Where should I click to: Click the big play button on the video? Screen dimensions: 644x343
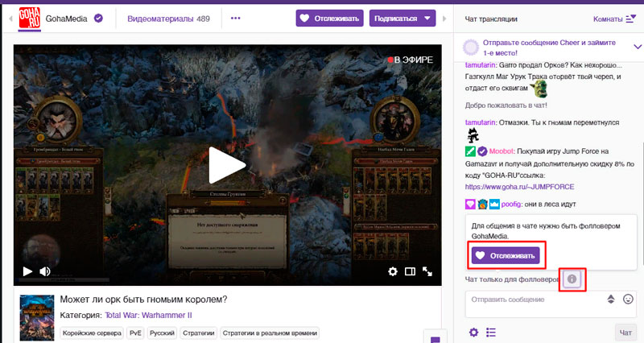[227, 165]
